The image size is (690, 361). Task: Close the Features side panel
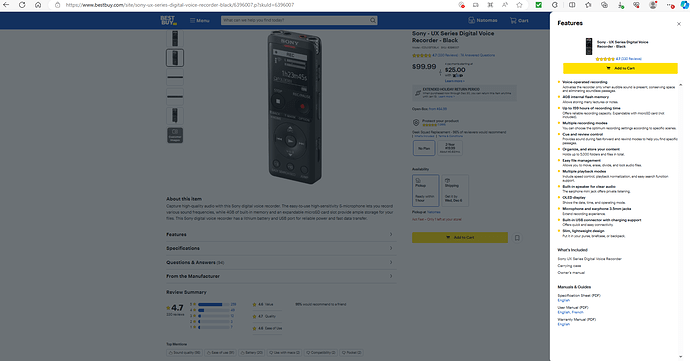(679, 24)
